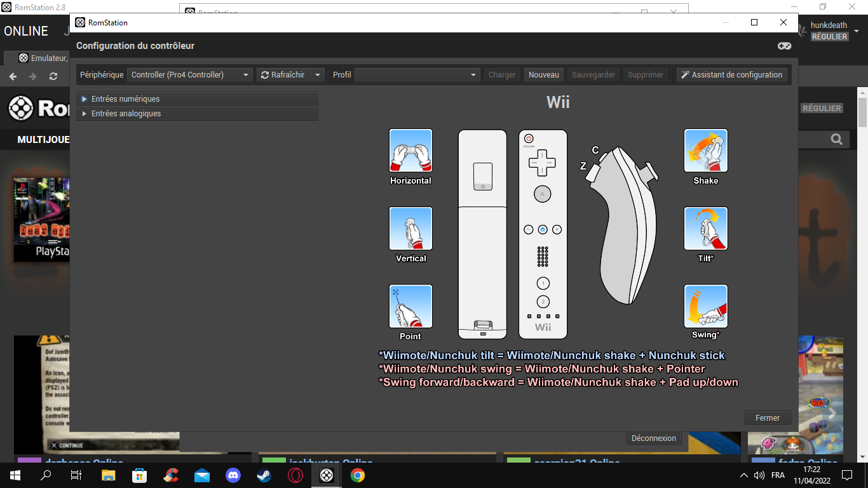Open Google Chrome from the taskbar
Viewport: 868px width, 488px height.
[358, 475]
